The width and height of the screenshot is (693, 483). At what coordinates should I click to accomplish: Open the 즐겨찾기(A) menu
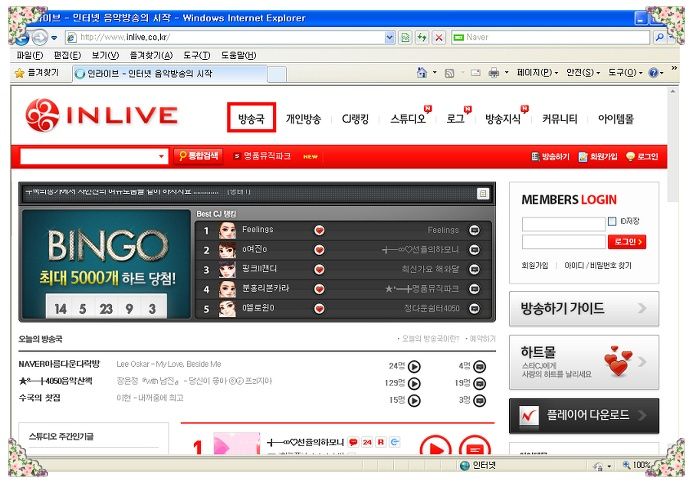coord(151,55)
